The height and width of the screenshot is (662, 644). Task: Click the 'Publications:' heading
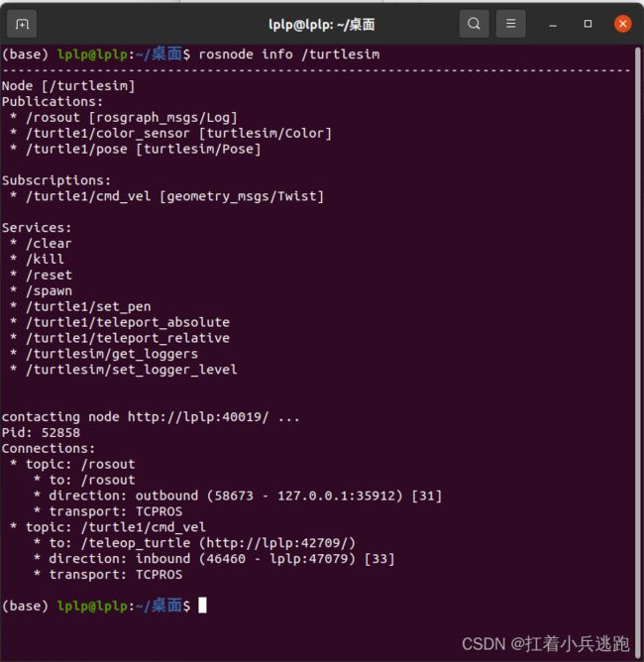coord(53,102)
